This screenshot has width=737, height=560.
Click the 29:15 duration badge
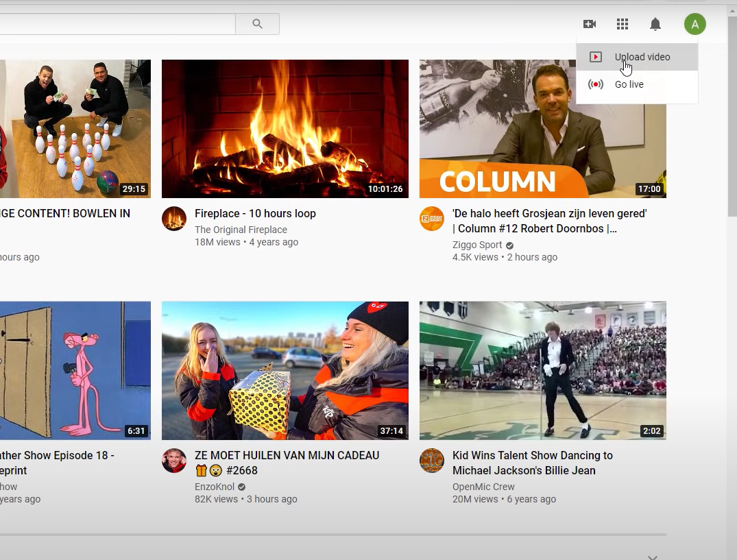click(x=134, y=189)
